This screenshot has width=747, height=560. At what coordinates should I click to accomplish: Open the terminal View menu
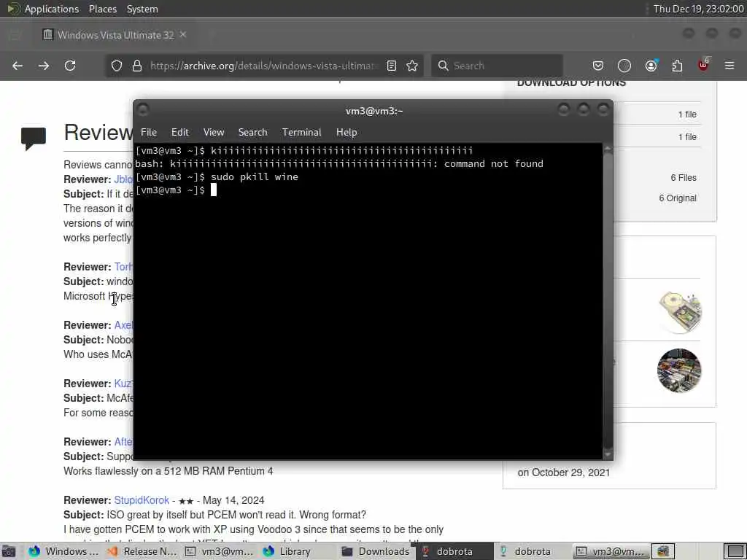point(214,133)
